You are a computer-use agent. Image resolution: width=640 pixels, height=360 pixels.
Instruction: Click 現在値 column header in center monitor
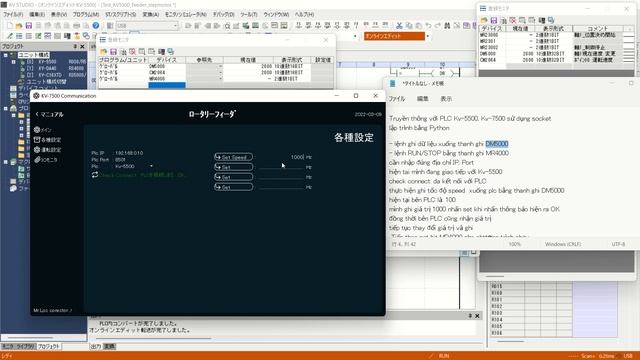248,60
